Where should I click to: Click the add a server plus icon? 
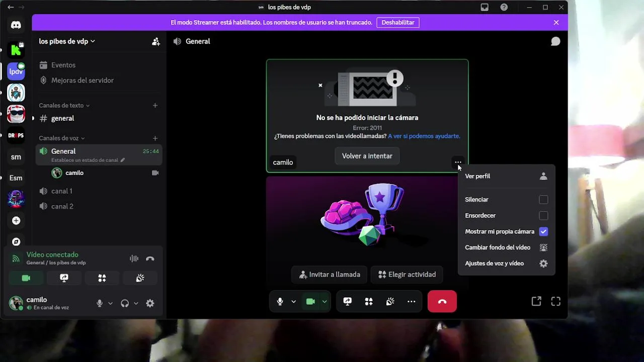16,221
